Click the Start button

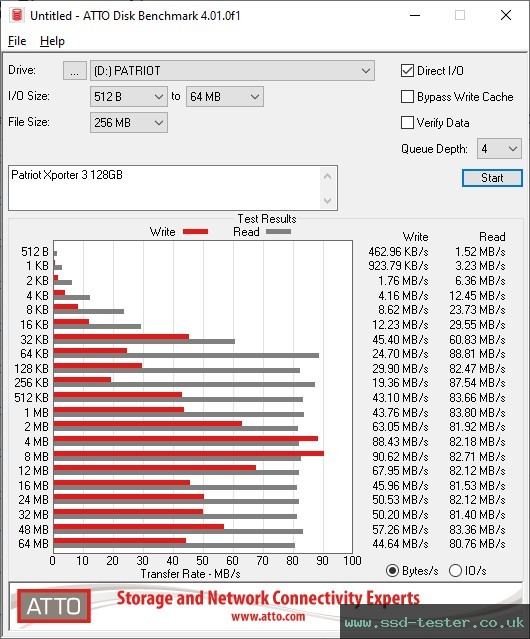(492, 178)
